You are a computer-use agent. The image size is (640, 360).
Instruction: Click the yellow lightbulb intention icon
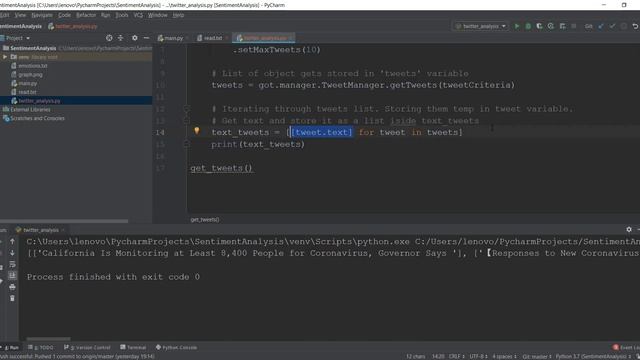click(197, 131)
